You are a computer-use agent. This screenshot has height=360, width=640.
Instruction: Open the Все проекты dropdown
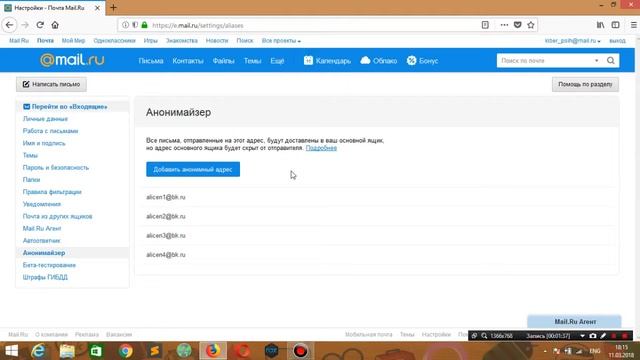(x=281, y=41)
